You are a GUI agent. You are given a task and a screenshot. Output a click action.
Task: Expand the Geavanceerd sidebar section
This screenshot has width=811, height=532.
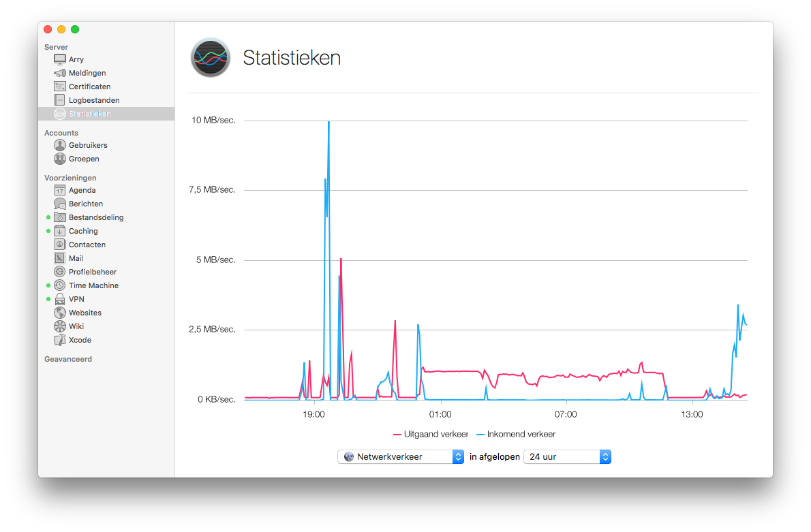click(68, 359)
